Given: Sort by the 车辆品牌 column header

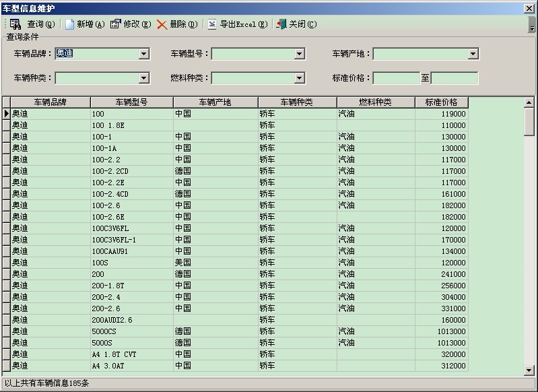Looking at the screenshot, I should pos(51,102).
